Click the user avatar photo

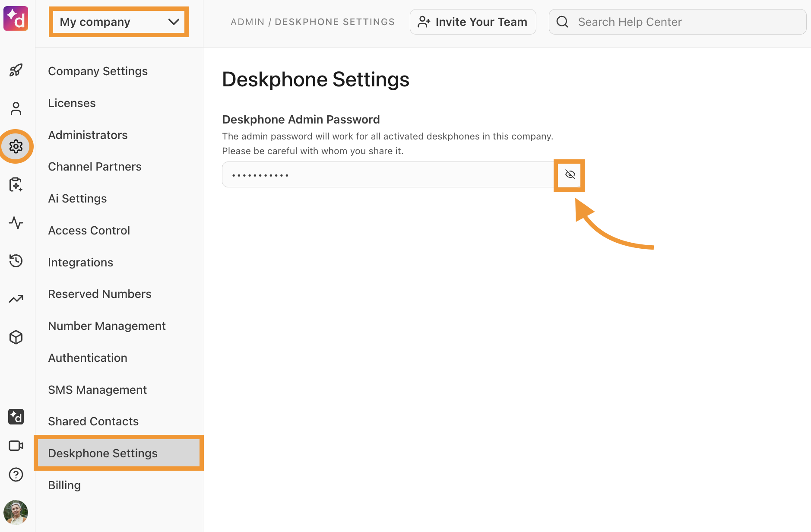[x=16, y=513]
